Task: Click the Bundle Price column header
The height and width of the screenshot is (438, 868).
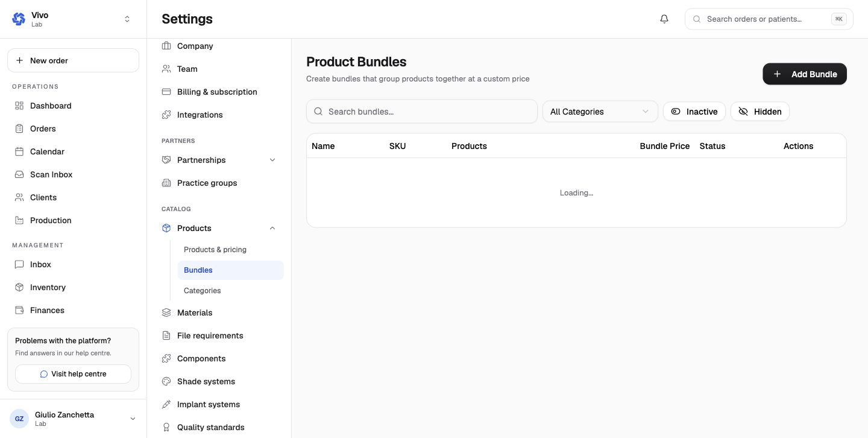Action: (x=665, y=146)
